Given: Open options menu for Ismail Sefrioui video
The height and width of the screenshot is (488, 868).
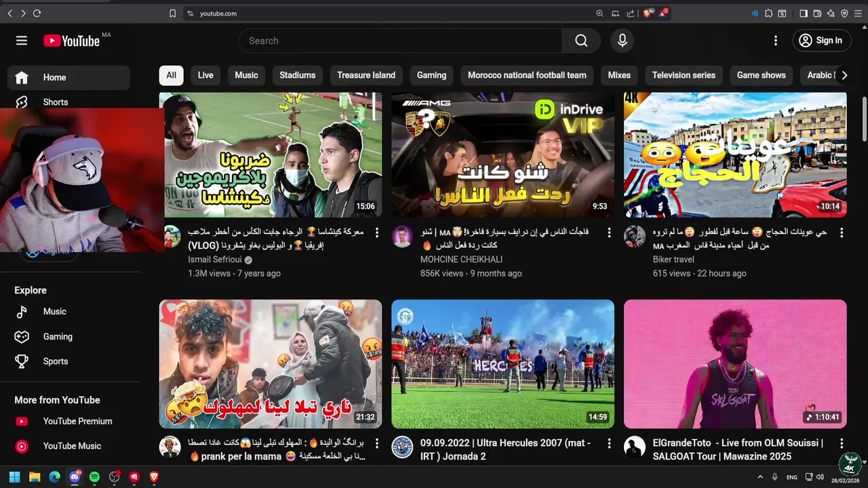Looking at the screenshot, I should tap(376, 232).
